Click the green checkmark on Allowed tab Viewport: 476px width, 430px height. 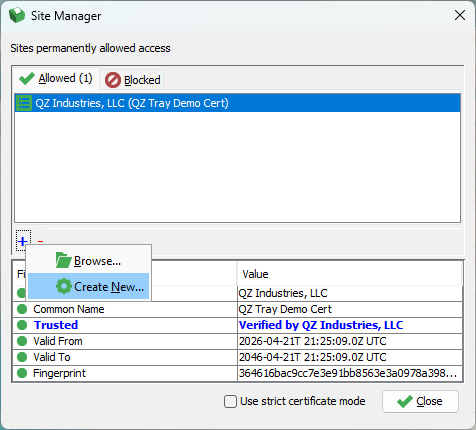tap(27, 79)
